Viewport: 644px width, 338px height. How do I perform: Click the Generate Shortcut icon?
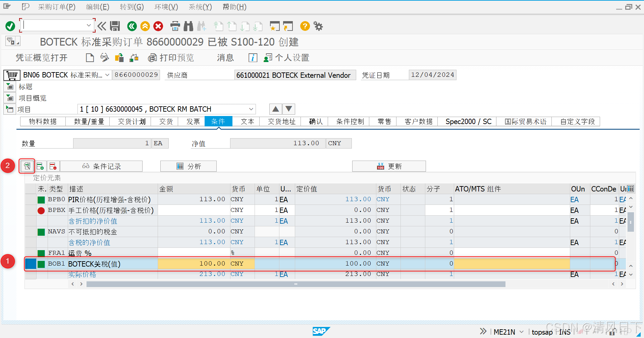[x=288, y=26]
